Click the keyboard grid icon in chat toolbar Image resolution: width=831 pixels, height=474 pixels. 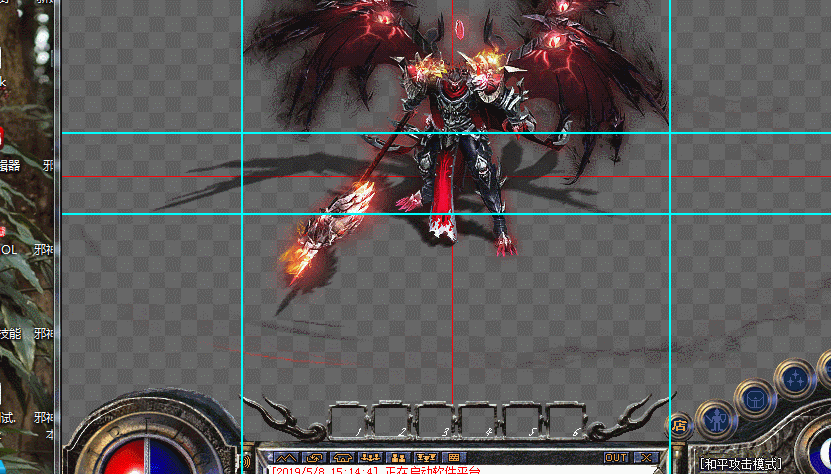point(454,458)
